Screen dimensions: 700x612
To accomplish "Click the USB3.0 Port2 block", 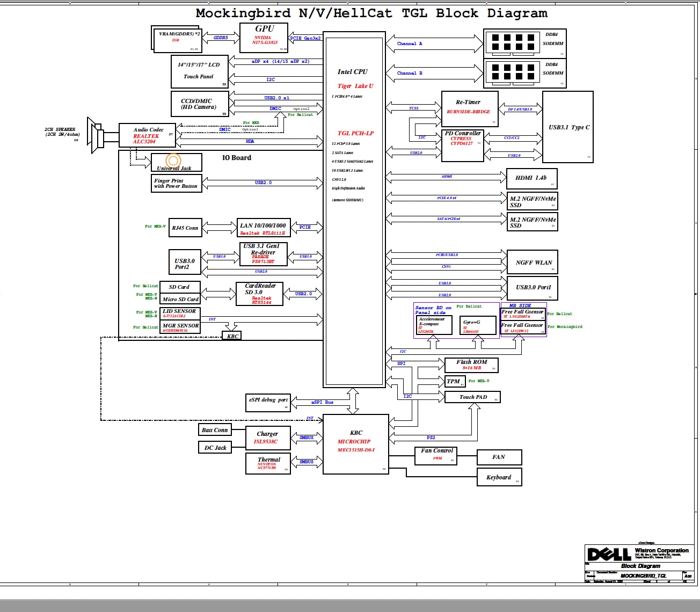I will pyautogui.click(x=185, y=263).
